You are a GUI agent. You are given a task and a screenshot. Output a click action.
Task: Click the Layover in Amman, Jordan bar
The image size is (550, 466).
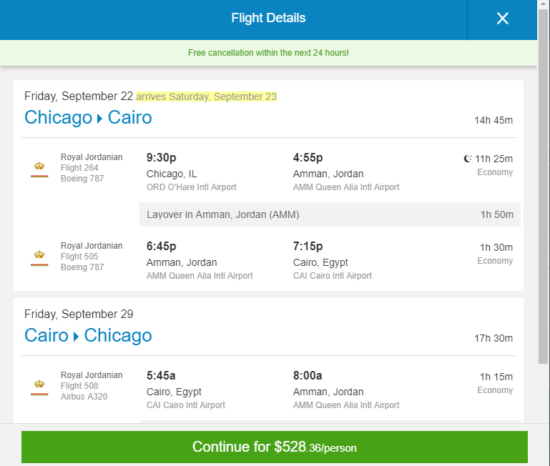click(x=330, y=214)
